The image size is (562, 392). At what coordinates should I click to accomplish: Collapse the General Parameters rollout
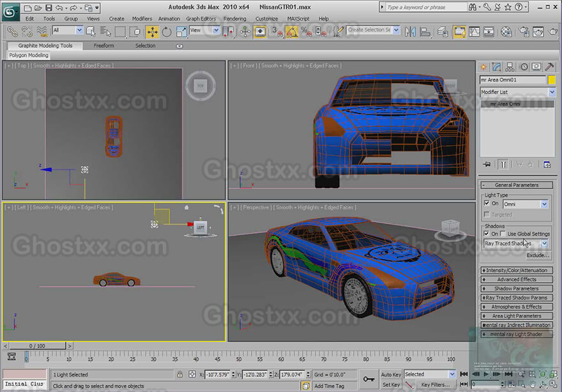[x=517, y=185]
